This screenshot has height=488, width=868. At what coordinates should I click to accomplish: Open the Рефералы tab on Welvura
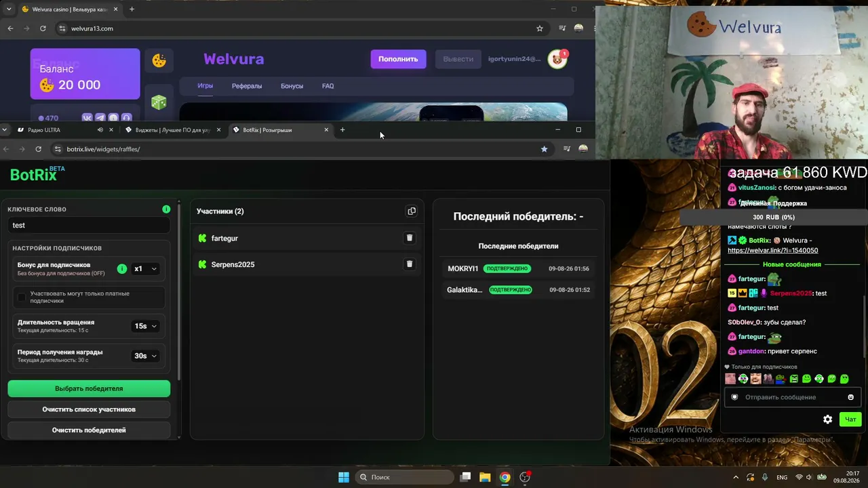(247, 86)
